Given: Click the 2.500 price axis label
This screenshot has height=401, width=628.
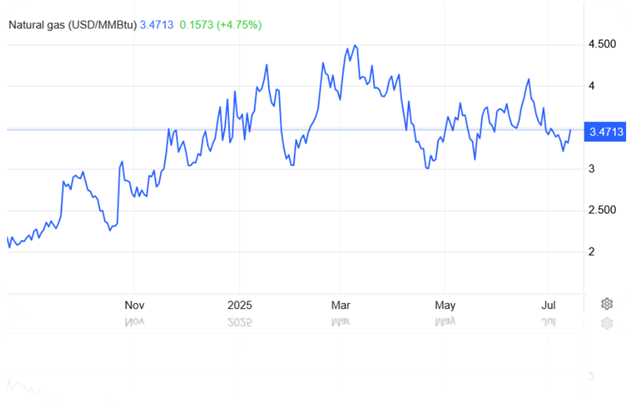Looking at the screenshot, I should point(602,210).
